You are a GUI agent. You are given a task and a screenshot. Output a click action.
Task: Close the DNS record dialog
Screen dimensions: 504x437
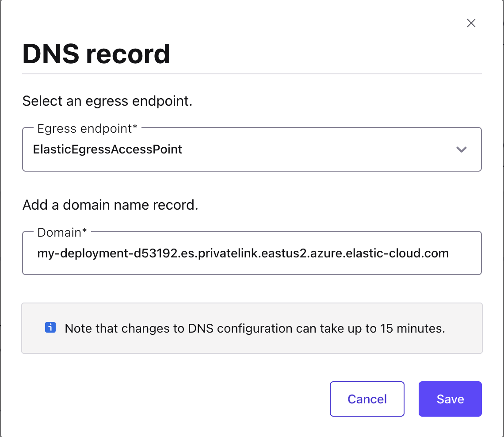[471, 23]
